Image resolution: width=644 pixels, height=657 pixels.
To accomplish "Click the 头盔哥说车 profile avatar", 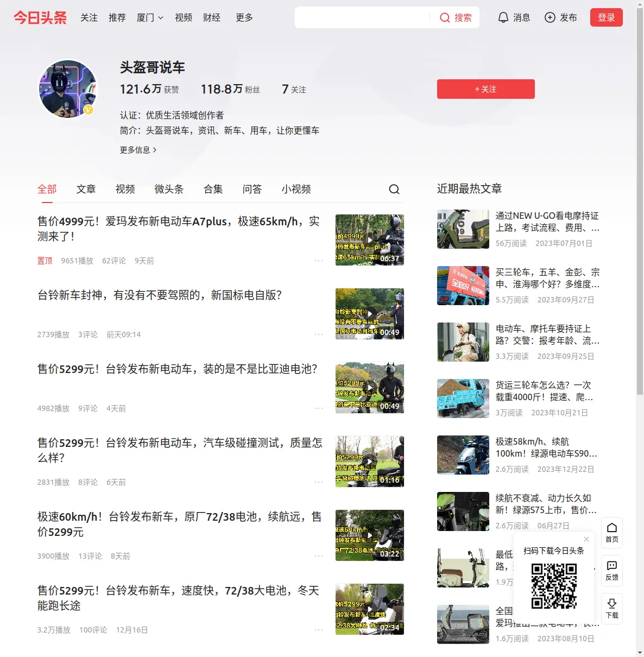I will coord(68,89).
